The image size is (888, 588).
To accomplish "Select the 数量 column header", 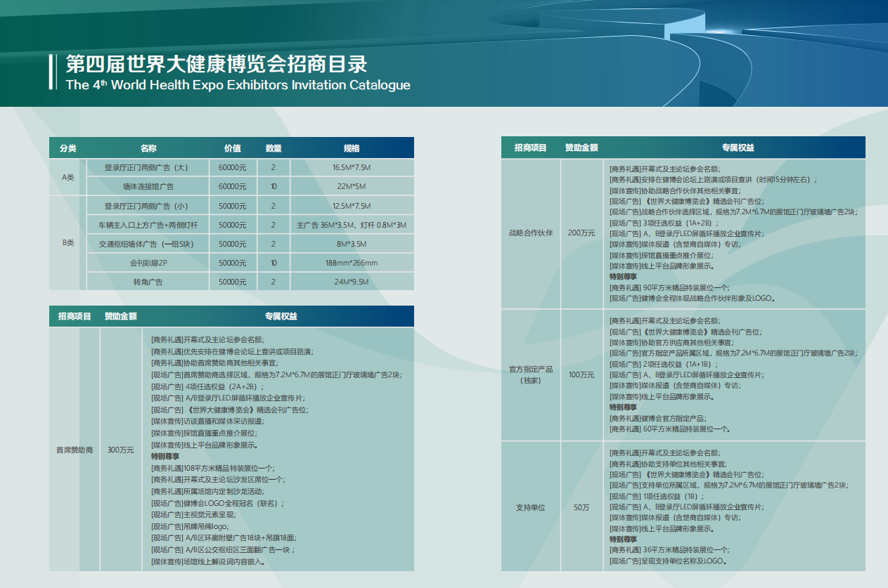I will click(274, 148).
